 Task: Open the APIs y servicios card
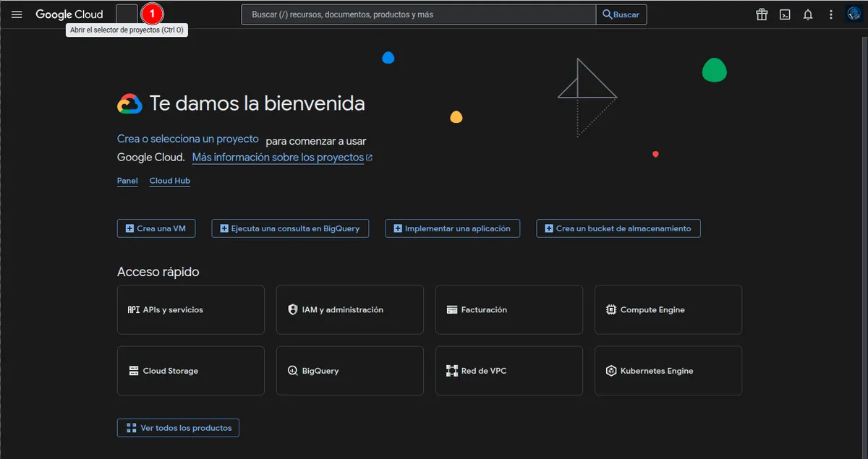pyautogui.click(x=191, y=309)
